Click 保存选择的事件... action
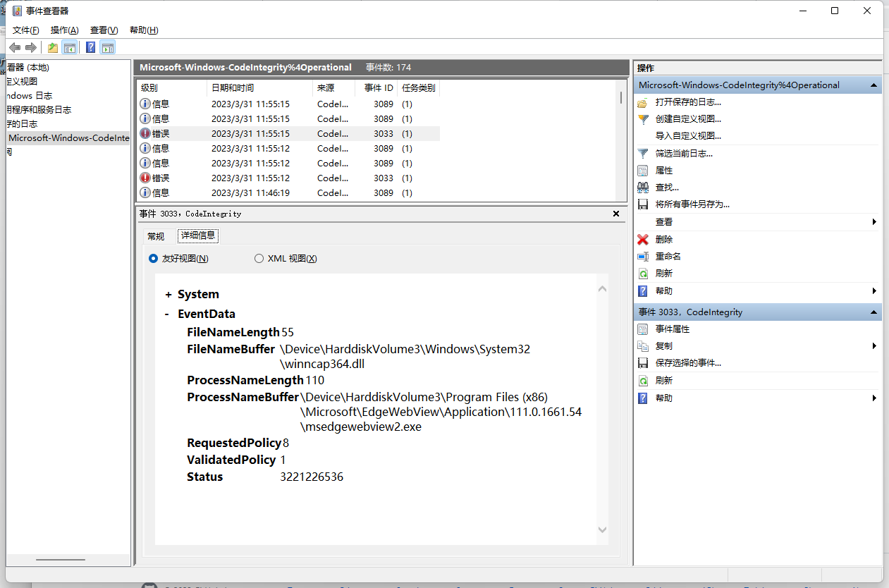 (688, 362)
